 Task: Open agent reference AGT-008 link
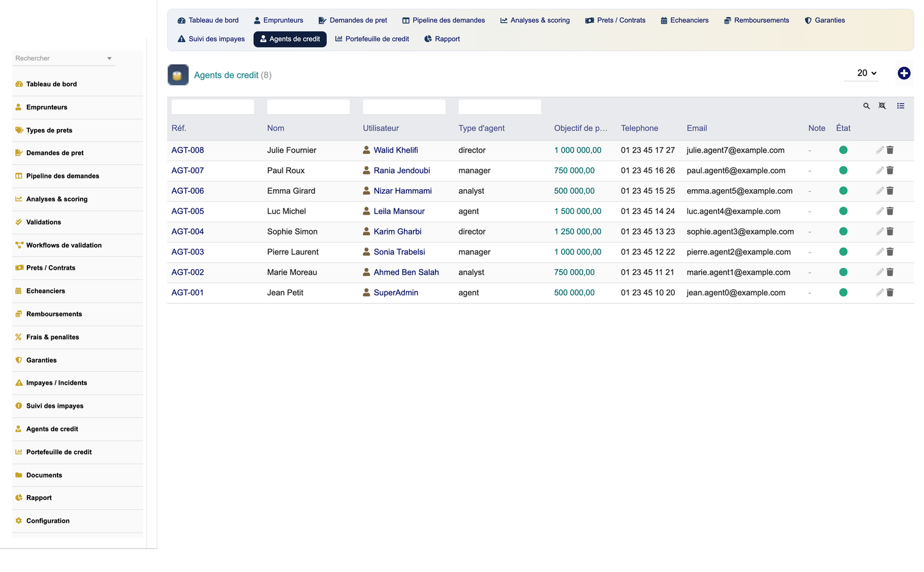pyautogui.click(x=187, y=150)
